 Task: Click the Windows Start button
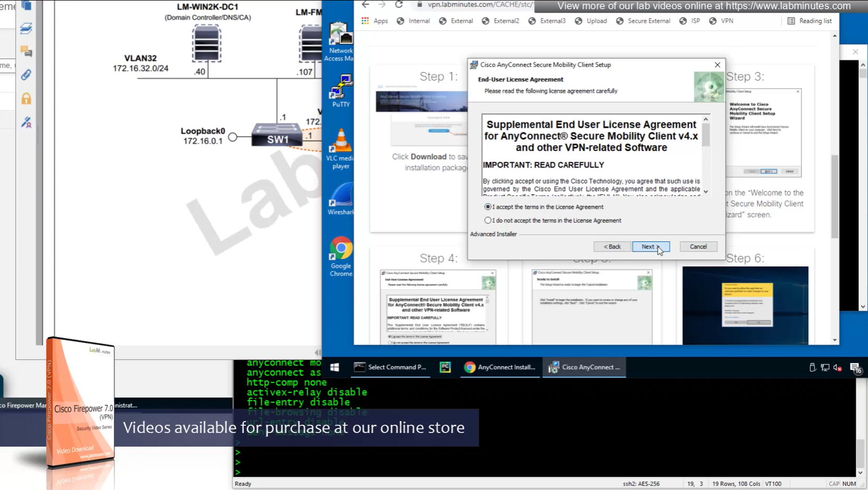(x=335, y=367)
